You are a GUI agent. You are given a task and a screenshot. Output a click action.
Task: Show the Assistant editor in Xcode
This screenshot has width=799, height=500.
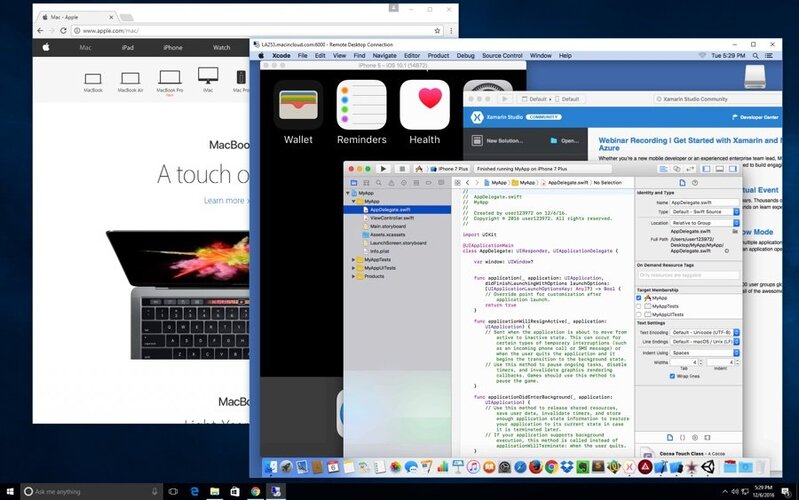[x=677, y=169]
